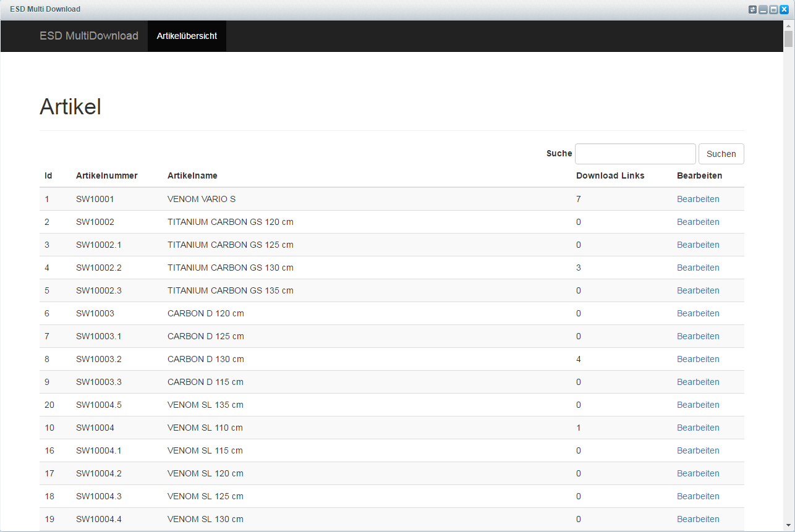Select article number SW10002.1
The height and width of the screenshot is (532, 795).
(99, 245)
